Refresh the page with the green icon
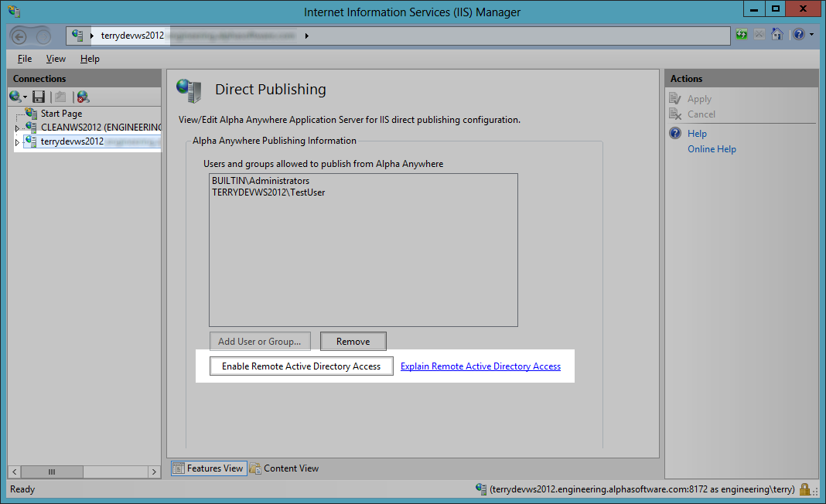826x504 pixels. coord(742,35)
